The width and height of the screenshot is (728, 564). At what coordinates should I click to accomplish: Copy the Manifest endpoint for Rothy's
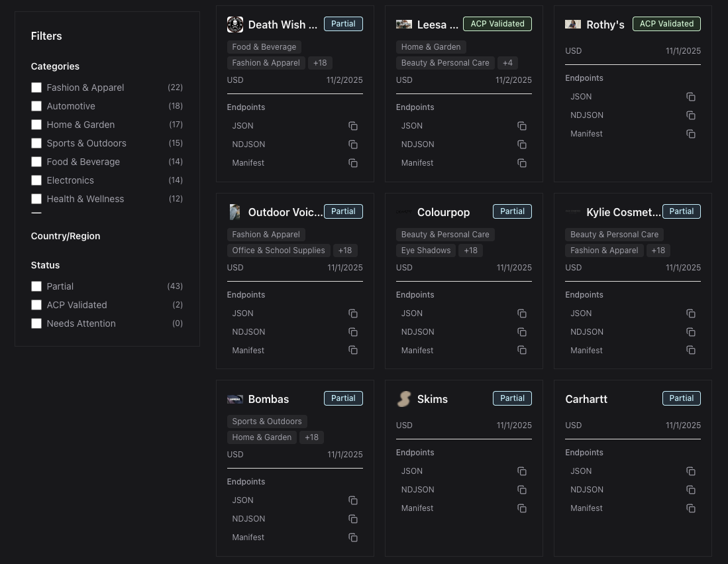pos(691,134)
